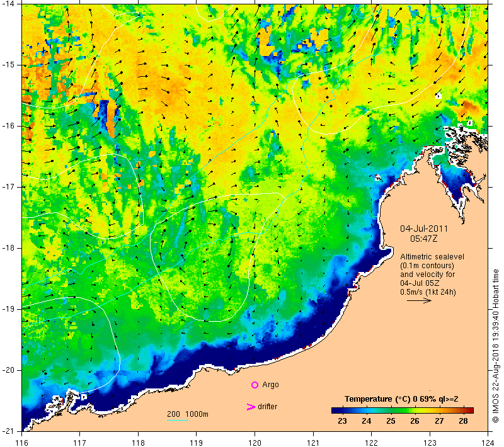This screenshot has width=504, height=447.
Task: Click the date text '04-Jul-2011'
Action: point(423,229)
